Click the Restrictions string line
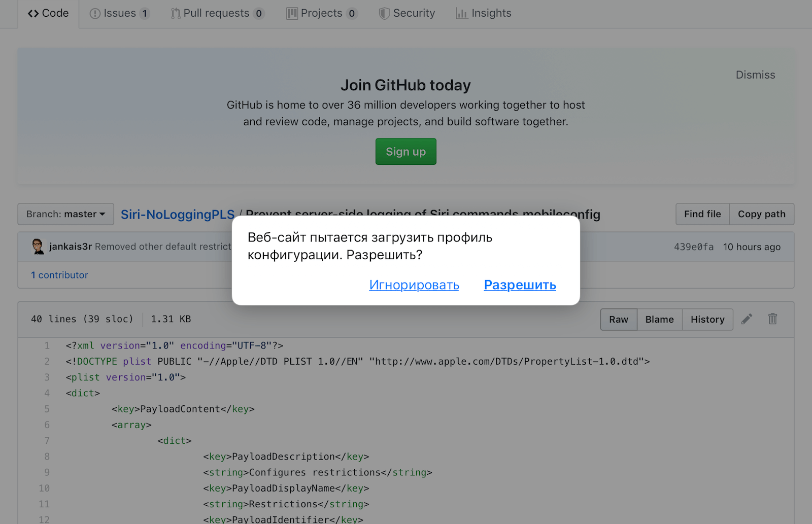 [x=286, y=504]
